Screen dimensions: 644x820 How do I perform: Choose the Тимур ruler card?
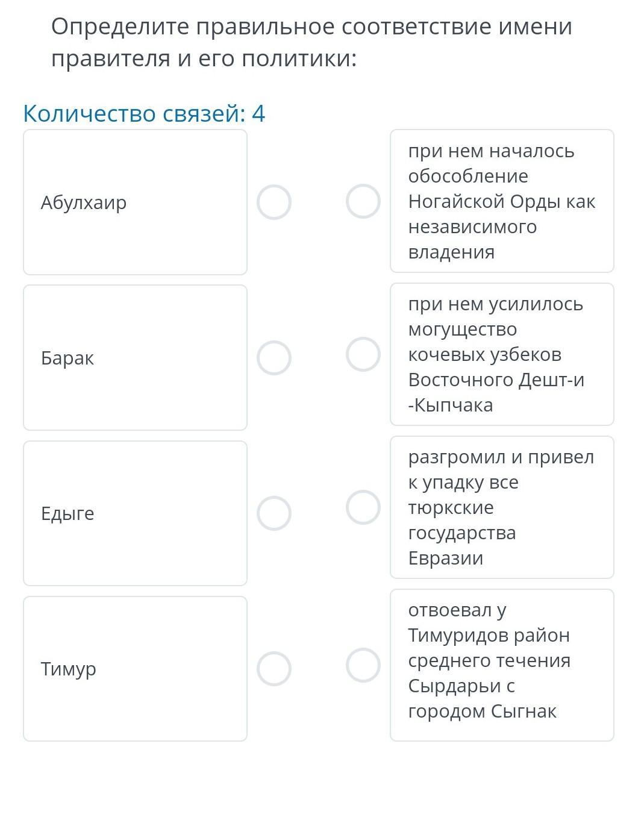click(x=135, y=669)
